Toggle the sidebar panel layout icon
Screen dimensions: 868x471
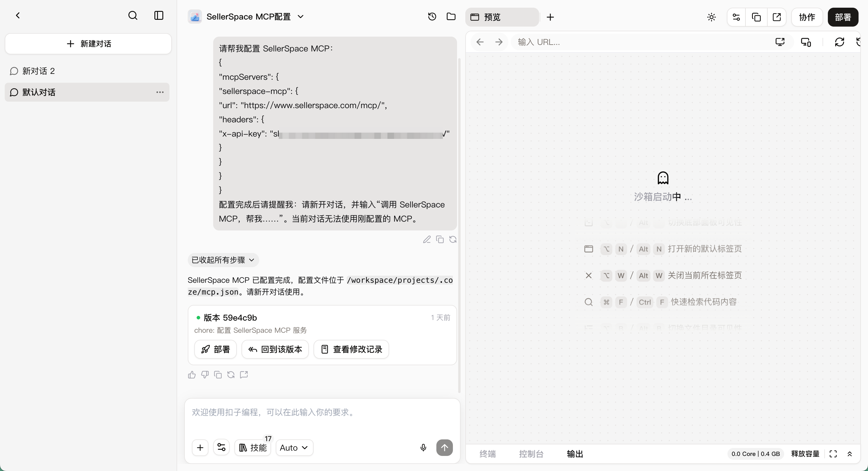point(159,15)
